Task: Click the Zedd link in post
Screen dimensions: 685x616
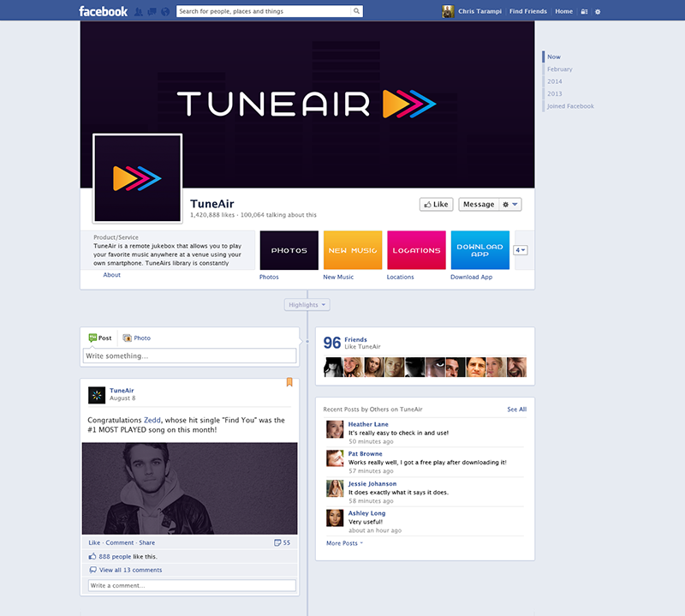Action: point(152,420)
